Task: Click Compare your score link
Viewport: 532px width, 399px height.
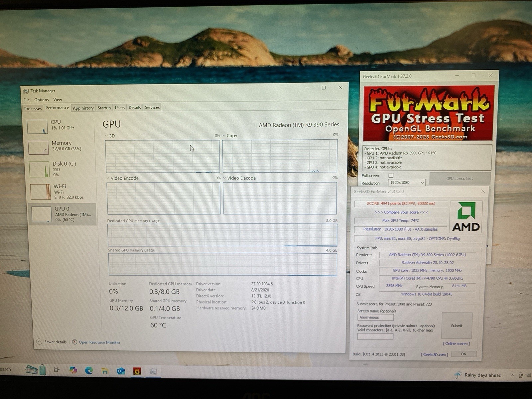Action: (401, 212)
